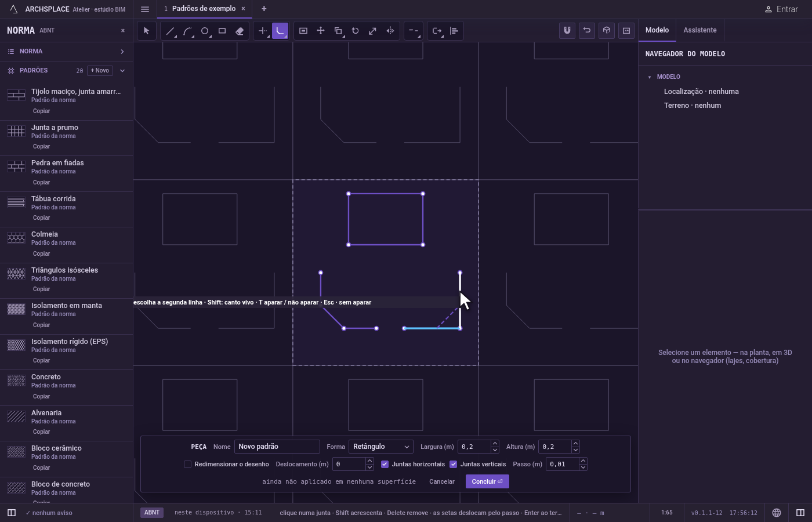This screenshot has width=812, height=522.
Task: Toggle the fillet corner tool
Action: (x=280, y=31)
